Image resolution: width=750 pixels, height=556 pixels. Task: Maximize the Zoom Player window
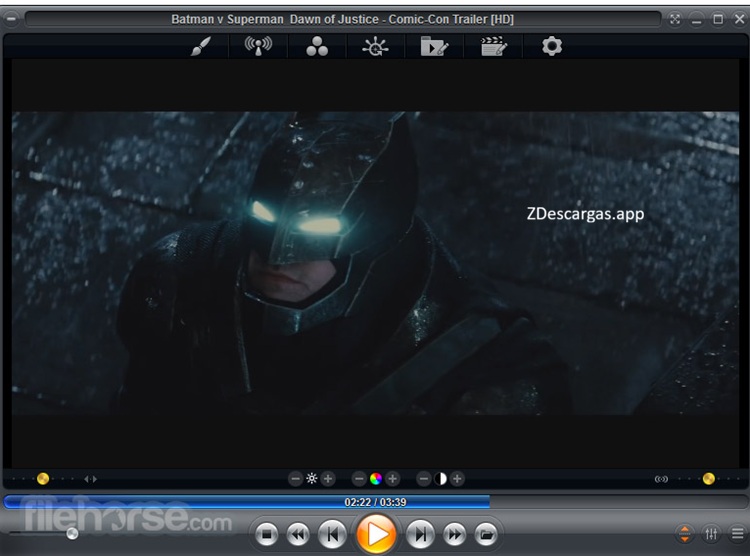(718, 19)
